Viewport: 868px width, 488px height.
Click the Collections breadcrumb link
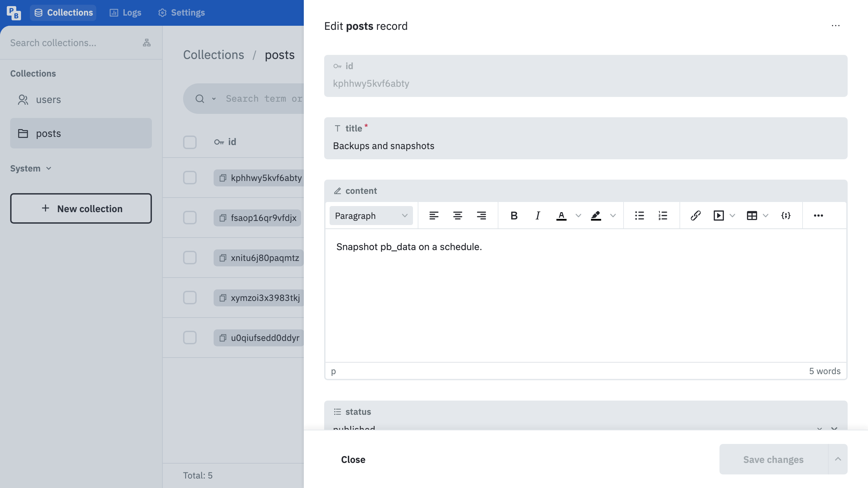[214, 55]
